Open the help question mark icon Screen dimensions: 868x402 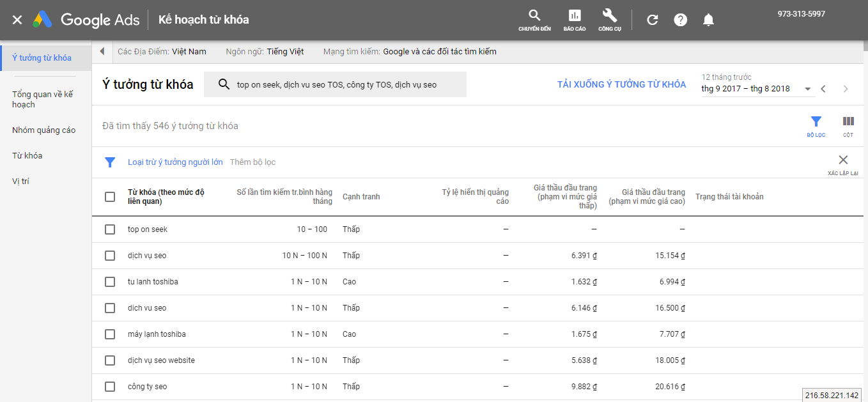pos(681,20)
